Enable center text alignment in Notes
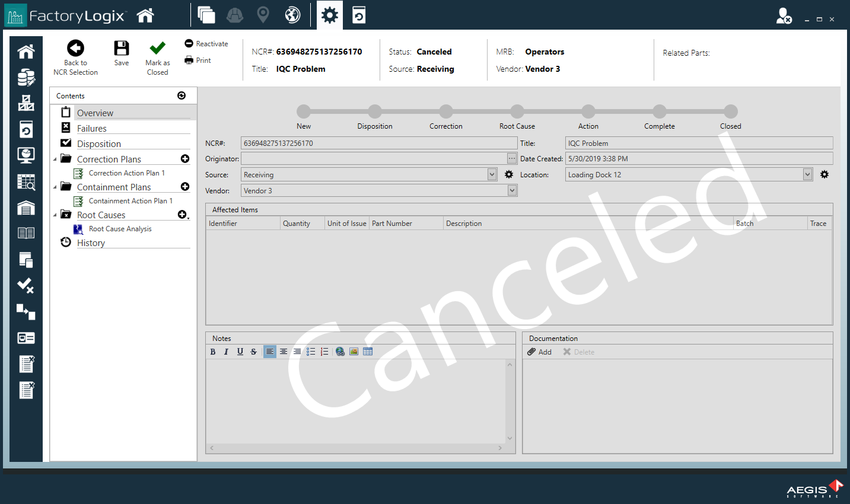This screenshot has height=504, width=850. (284, 351)
